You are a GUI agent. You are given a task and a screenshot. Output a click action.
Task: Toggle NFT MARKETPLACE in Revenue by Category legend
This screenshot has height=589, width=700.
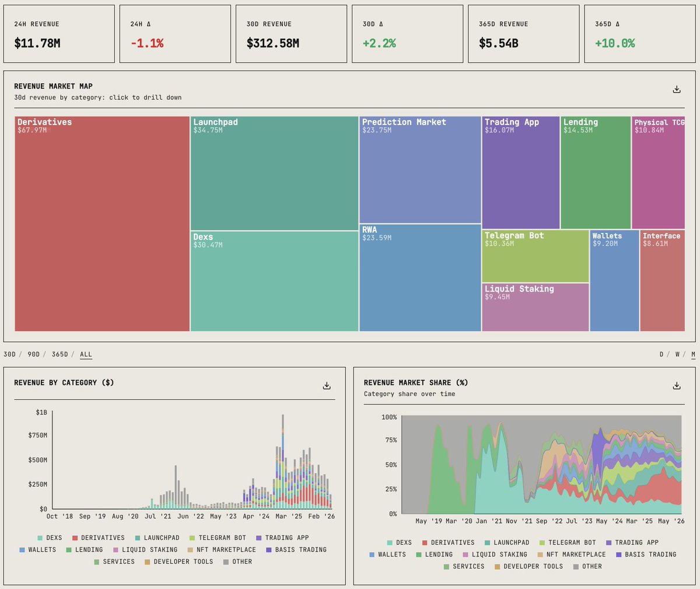coord(222,549)
